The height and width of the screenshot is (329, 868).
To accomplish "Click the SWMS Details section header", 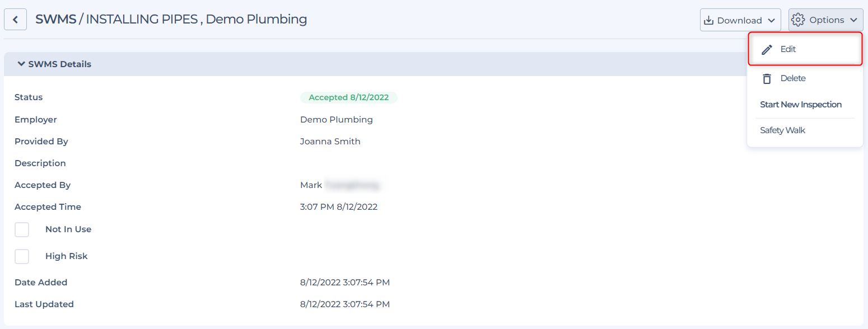I will [x=60, y=64].
